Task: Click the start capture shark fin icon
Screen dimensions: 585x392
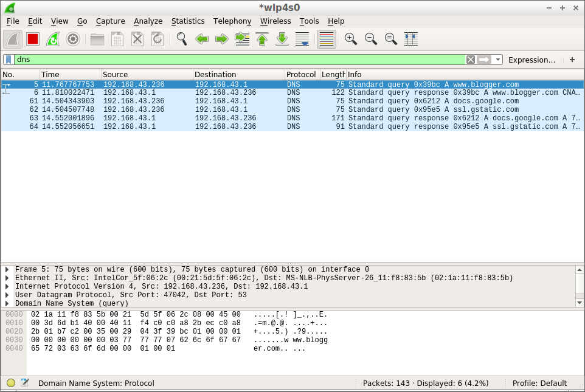Action: point(13,39)
